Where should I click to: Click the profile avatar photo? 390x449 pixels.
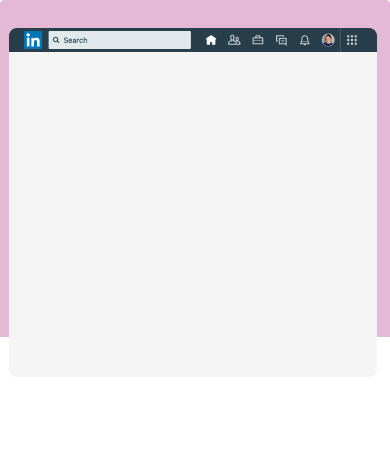pyautogui.click(x=328, y=40)
